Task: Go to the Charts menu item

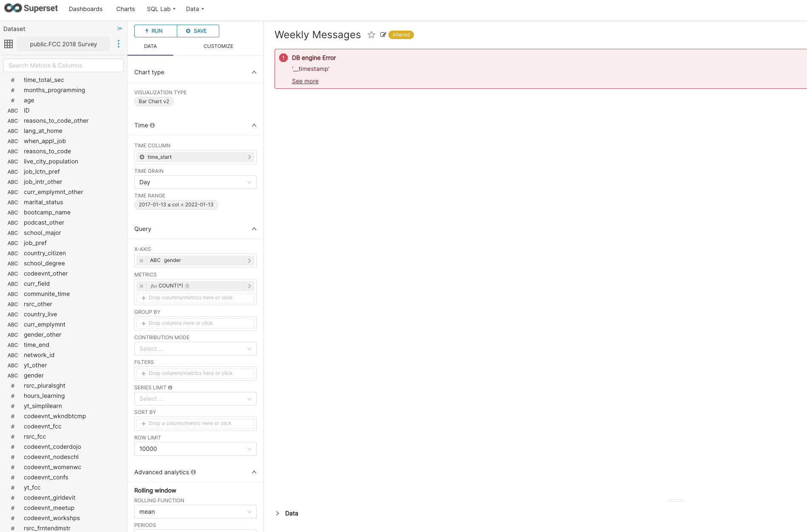Action: [125, 9]
